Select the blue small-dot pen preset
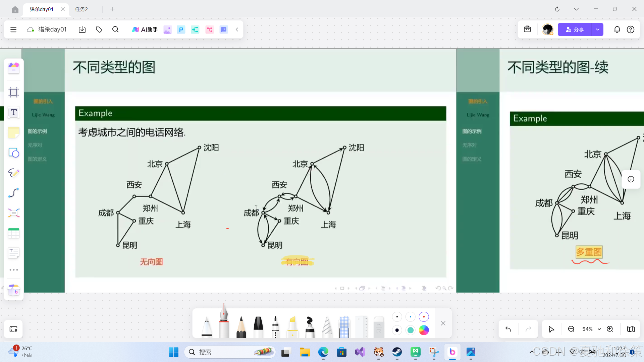 click(x=410, y=317)
